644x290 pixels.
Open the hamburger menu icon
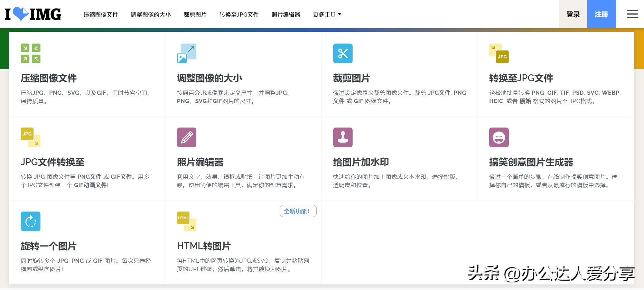[632, 14]
